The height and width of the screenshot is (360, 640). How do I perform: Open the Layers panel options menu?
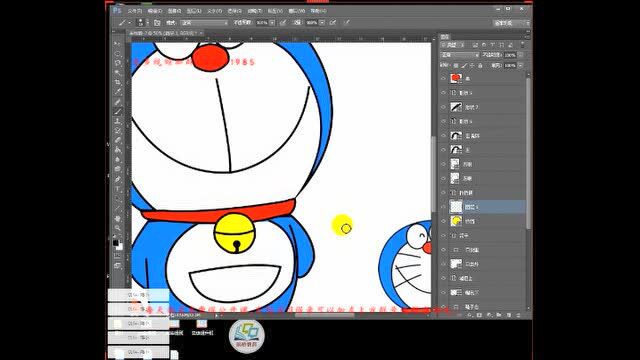(527, 37)
